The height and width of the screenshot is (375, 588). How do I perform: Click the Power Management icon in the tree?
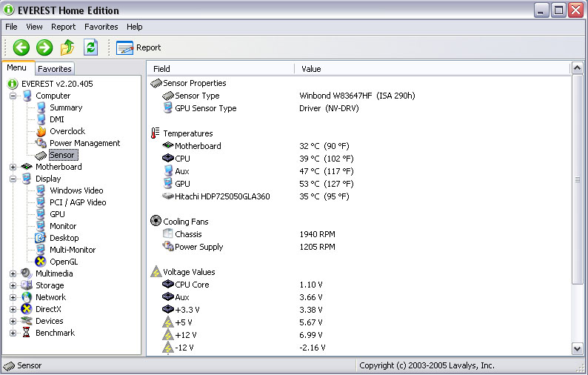coord(41,143)
